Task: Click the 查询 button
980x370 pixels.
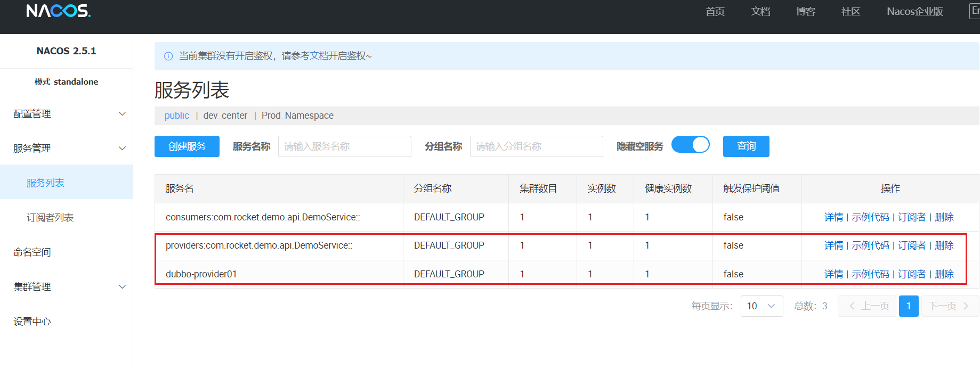Action: coord(746,146)
